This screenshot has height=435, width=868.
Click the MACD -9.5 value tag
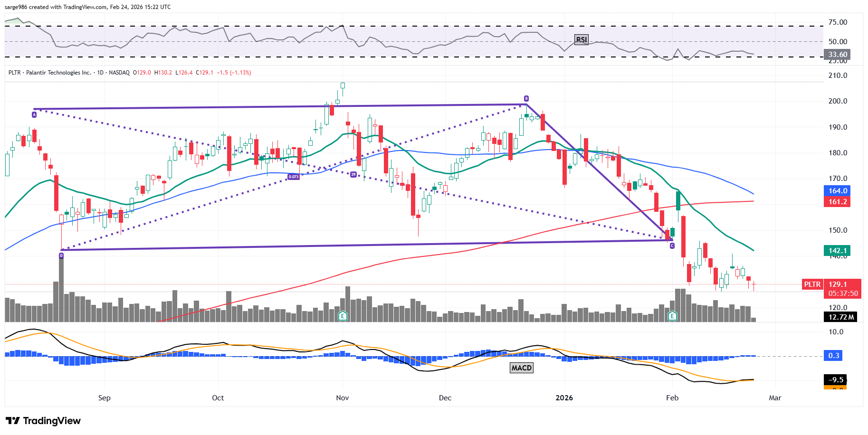point(836,379)
